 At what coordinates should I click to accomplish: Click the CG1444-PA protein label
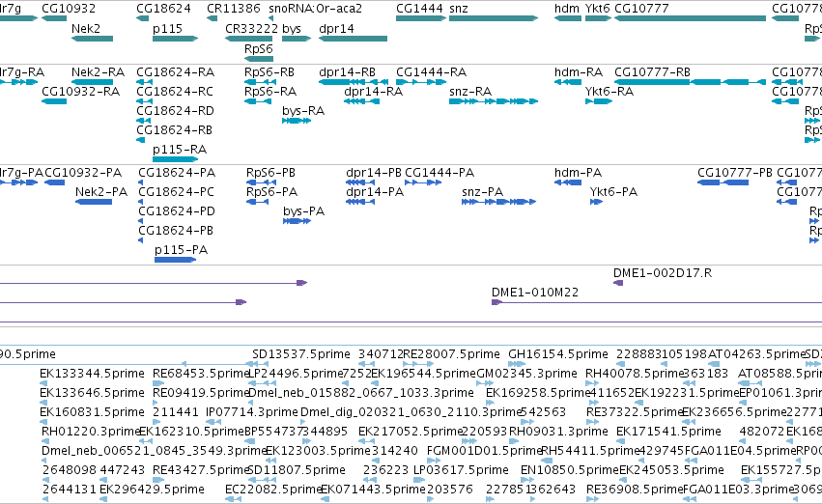point(439,173)
